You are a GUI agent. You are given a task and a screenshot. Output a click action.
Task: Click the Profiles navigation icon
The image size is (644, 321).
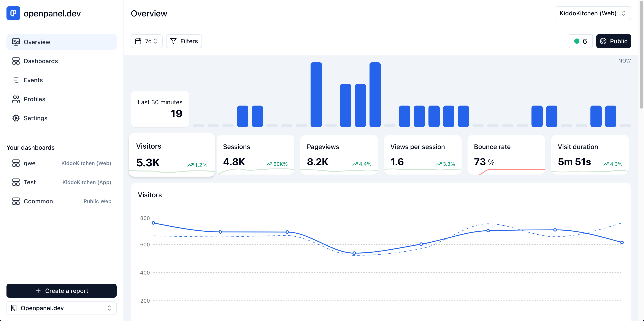[16, 99]
